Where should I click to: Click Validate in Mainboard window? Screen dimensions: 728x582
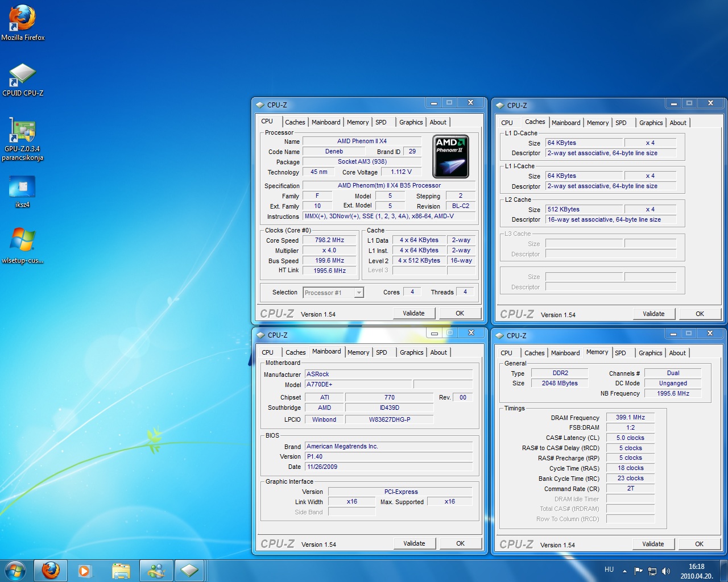415,543
